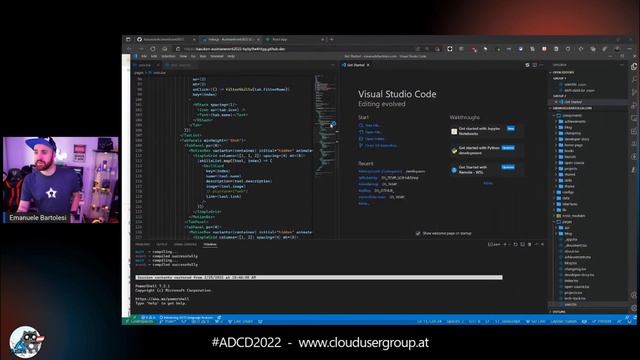Open the Source Control view

(x=634, y=92)
